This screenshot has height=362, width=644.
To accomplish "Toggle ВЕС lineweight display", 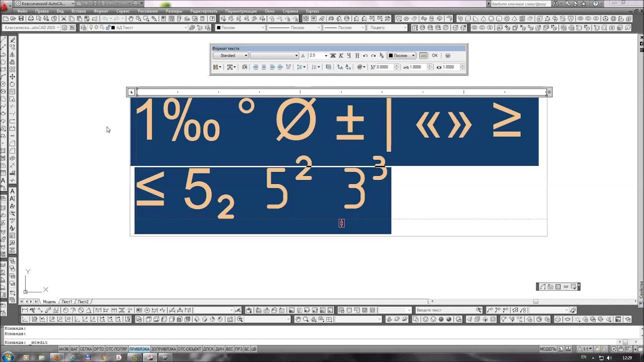I will pos(229,349).
